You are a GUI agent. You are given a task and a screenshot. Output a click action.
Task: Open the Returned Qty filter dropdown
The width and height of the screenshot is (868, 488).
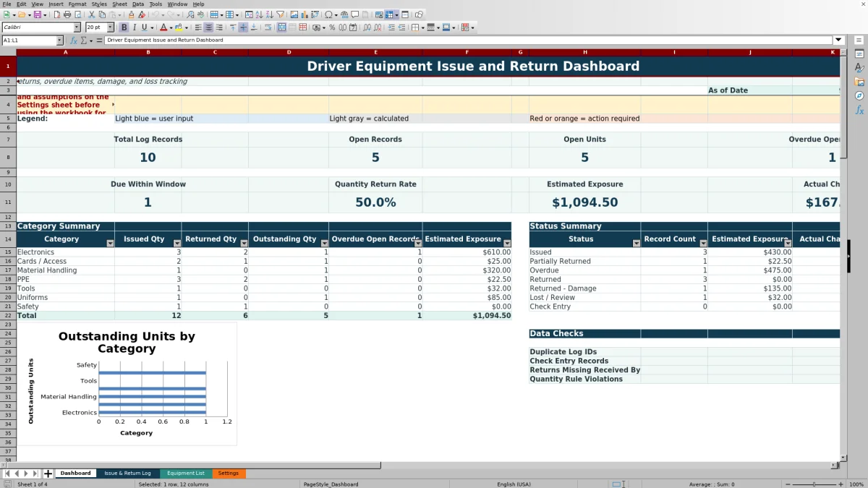point(244,244)
